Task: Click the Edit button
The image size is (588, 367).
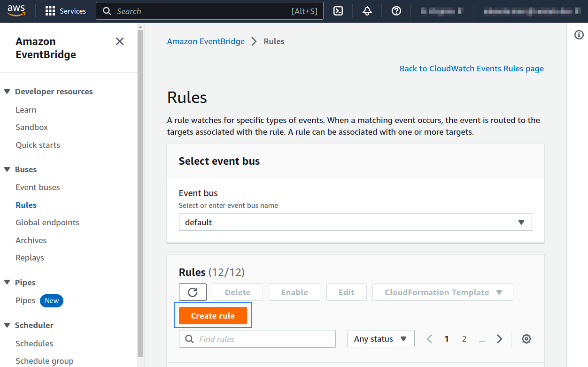Action: pos(347,292)
